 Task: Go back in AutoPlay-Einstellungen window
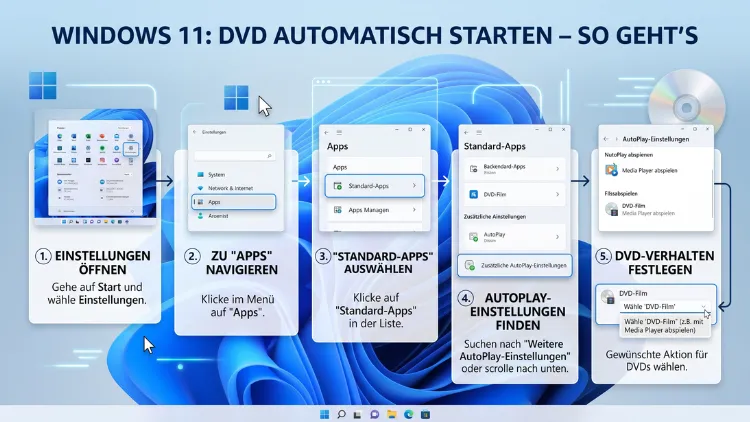coord(606,139)
